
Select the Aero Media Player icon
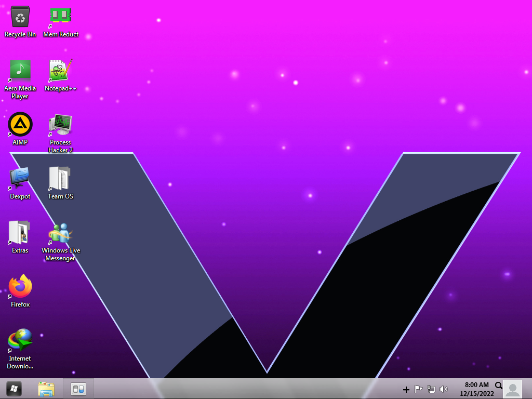click(x=20, y=79)
